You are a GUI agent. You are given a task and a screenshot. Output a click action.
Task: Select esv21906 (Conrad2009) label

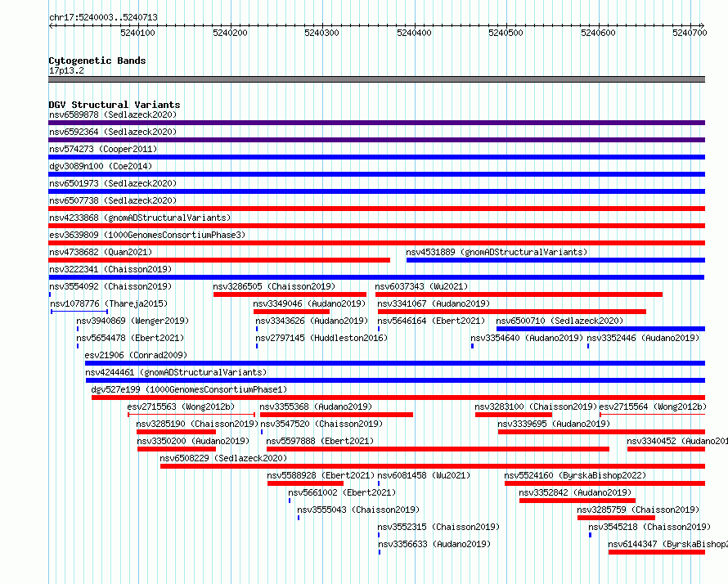(136, 355)
